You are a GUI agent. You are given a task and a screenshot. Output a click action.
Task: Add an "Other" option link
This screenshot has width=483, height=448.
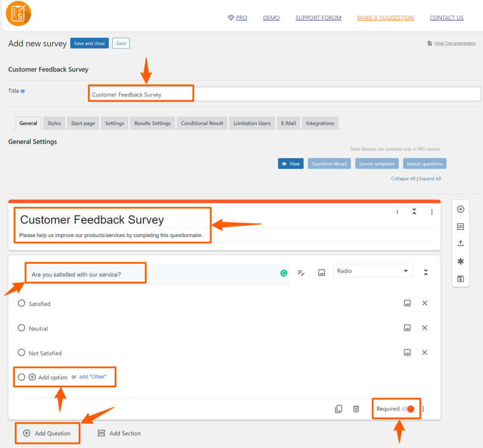click(93, 377)
